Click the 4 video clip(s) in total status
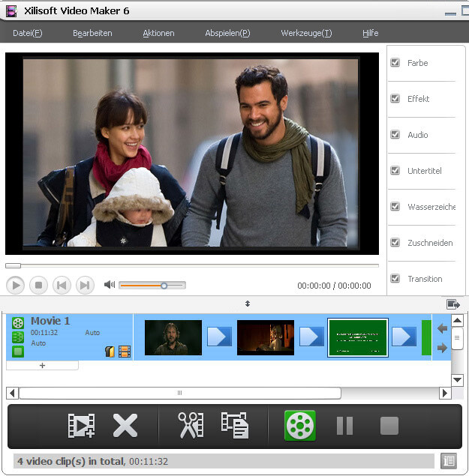Image resolution: width=469 pixels, height=476 pixels. point(93,462)
